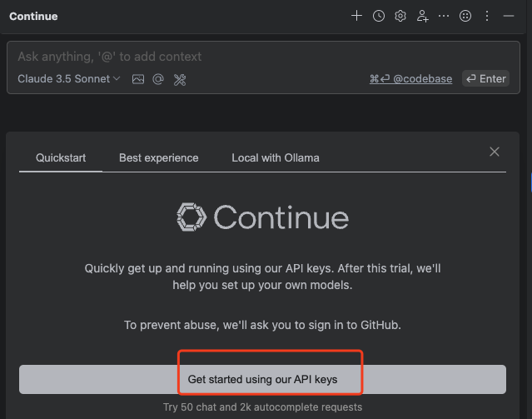Screen dimensions: 532x419
Task: Click the Continue panel title
Action: [33, 17]
